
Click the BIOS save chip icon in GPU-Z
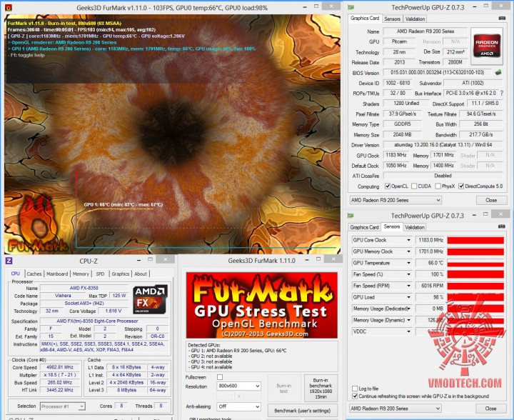click(x=498, y=72)
